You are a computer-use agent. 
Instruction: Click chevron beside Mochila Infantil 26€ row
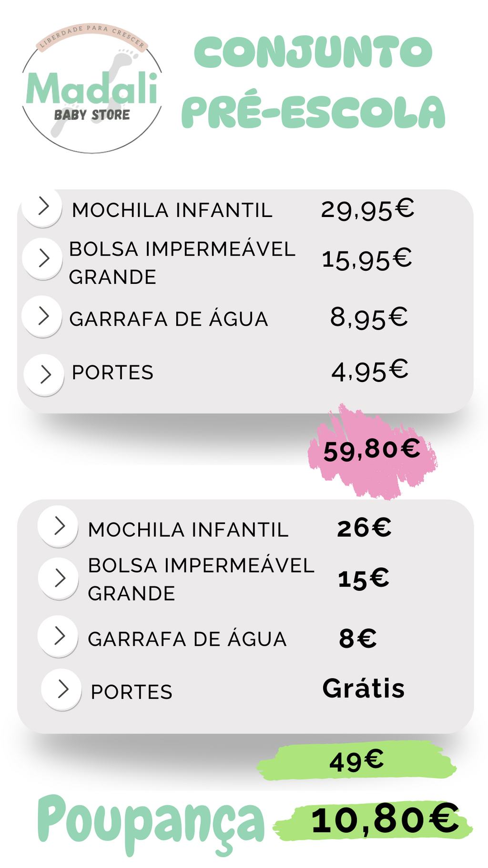point(58,526)
